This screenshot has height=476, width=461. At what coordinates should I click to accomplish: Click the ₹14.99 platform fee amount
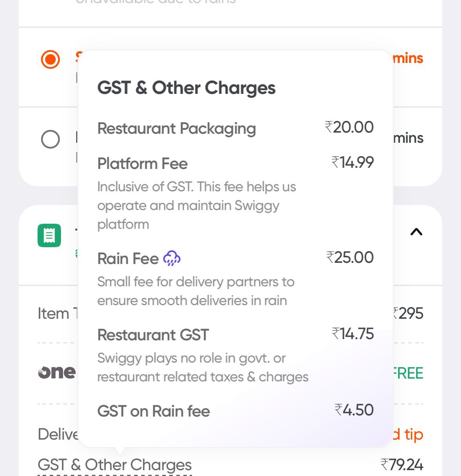point(353,162)
